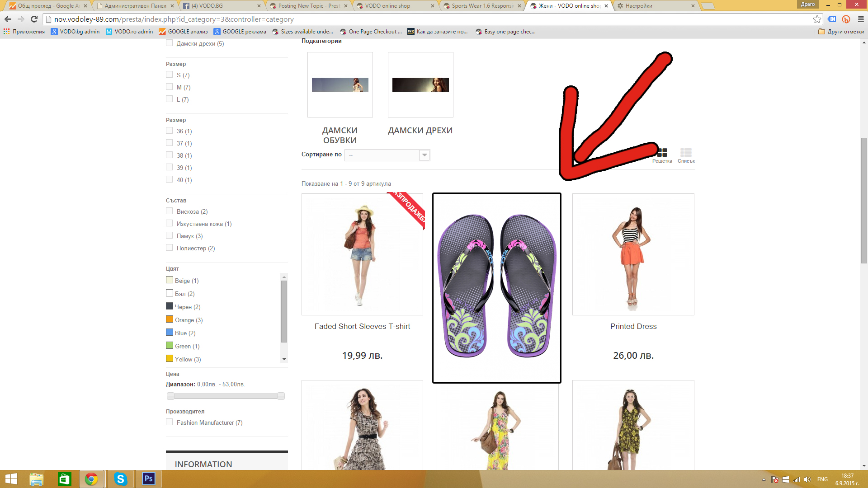Open the ДАМСКИ ДРЕХИ subcategory thumbnail
This screenshot has width=868, height=488.
[420, 85]
